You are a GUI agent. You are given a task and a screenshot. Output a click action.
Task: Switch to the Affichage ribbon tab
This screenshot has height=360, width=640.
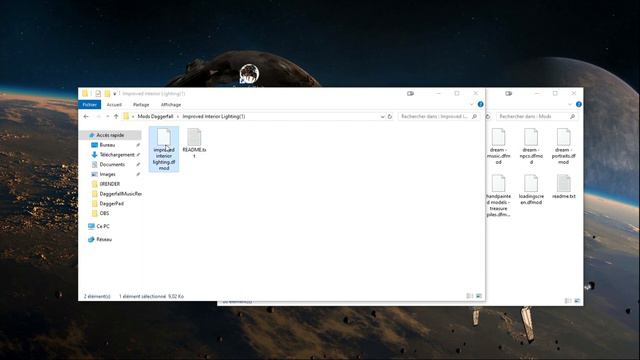pos(171,105)
